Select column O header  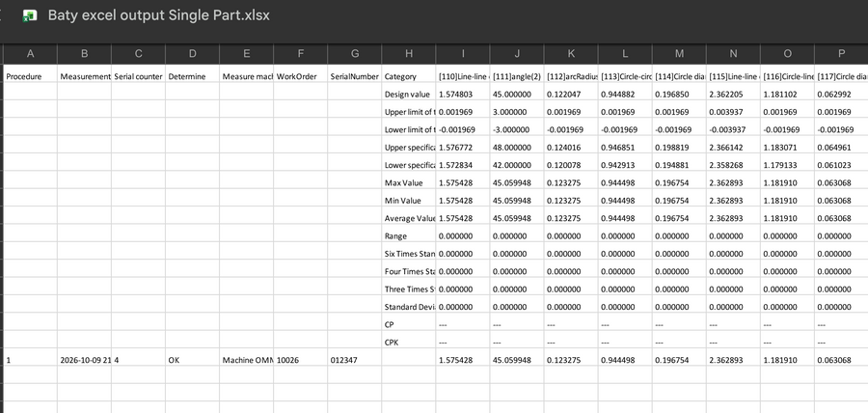787,54
